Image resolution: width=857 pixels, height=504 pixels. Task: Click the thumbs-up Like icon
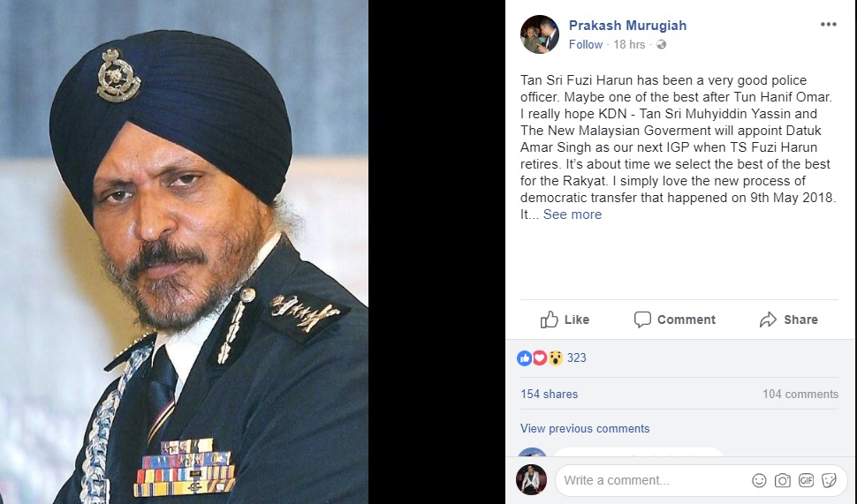click(550, 320)
